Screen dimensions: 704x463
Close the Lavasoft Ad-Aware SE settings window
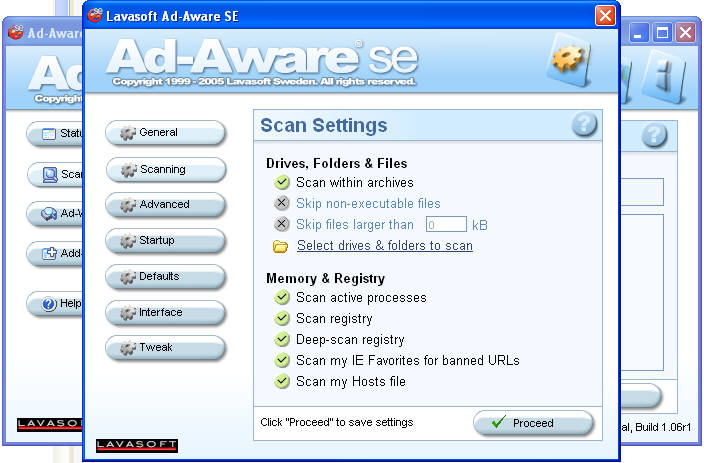(x=605, y=16)
